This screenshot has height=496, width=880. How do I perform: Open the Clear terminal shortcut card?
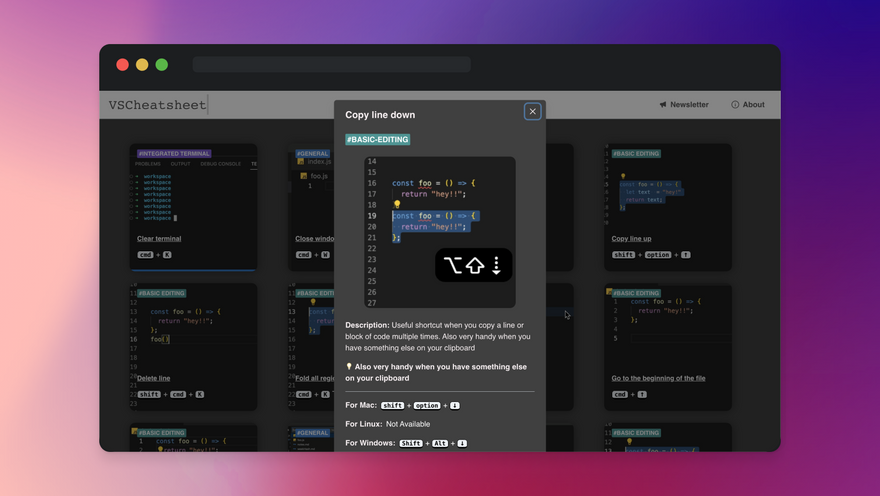coord(159,238)
